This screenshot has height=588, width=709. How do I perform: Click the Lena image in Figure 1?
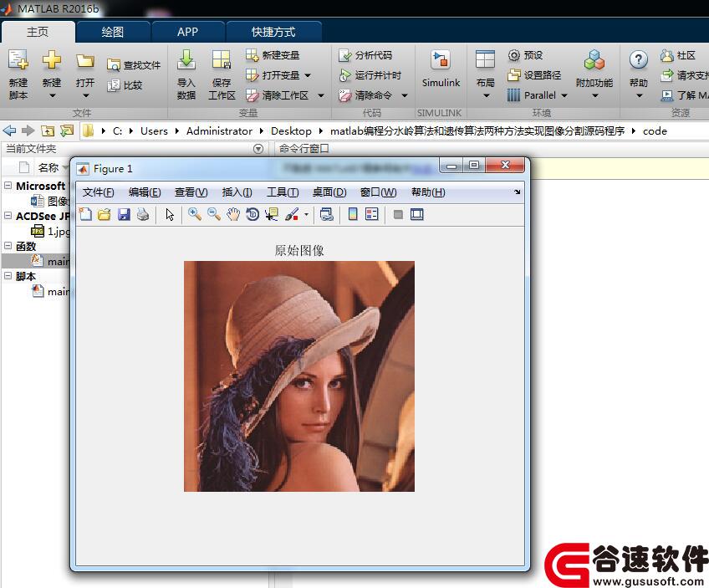[x=299, y=376]
